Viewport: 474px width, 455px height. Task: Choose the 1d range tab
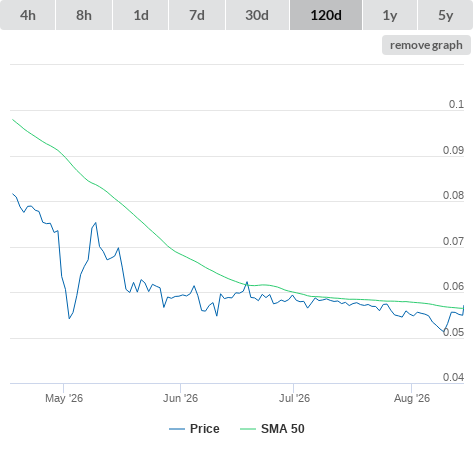click(141, 15)
